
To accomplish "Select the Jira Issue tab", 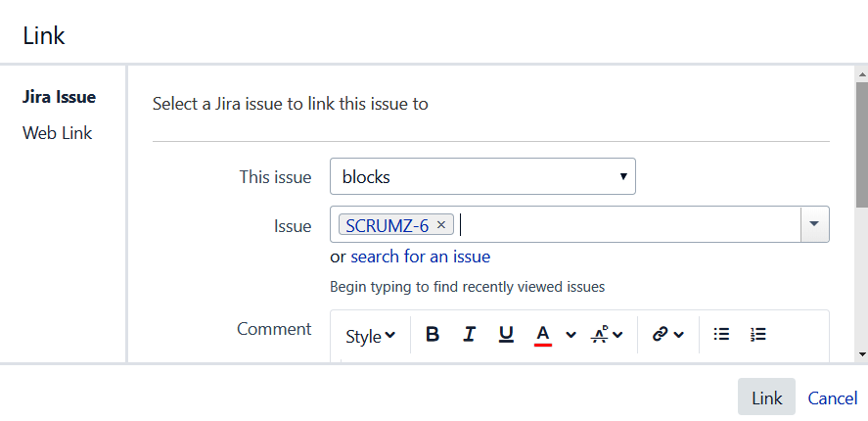I will pyautogui.click(x=59, y=97).
